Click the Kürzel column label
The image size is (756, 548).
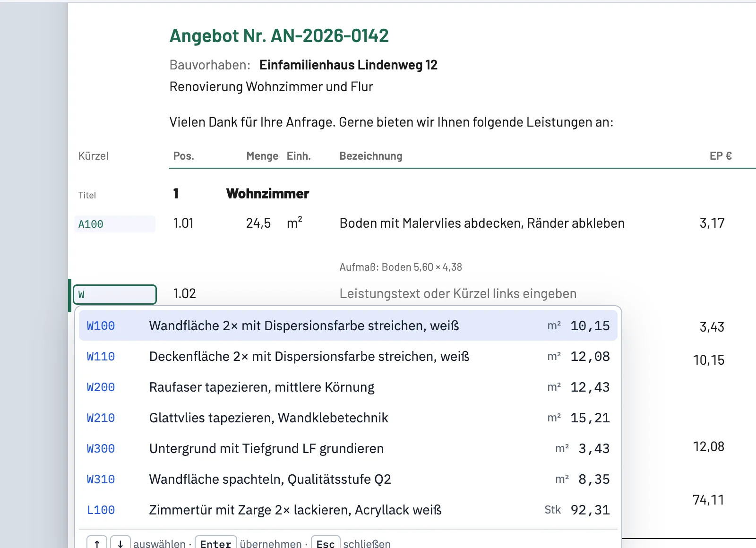93,156
